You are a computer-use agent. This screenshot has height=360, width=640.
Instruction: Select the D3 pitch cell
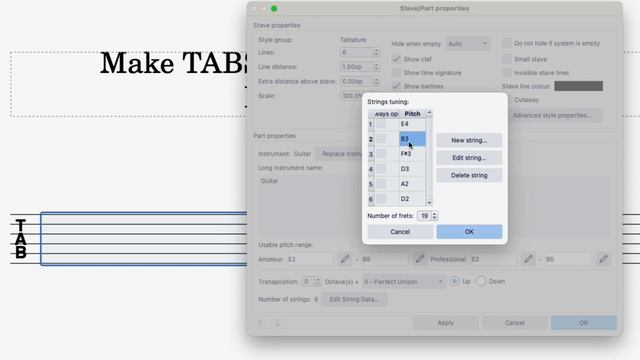412,169
